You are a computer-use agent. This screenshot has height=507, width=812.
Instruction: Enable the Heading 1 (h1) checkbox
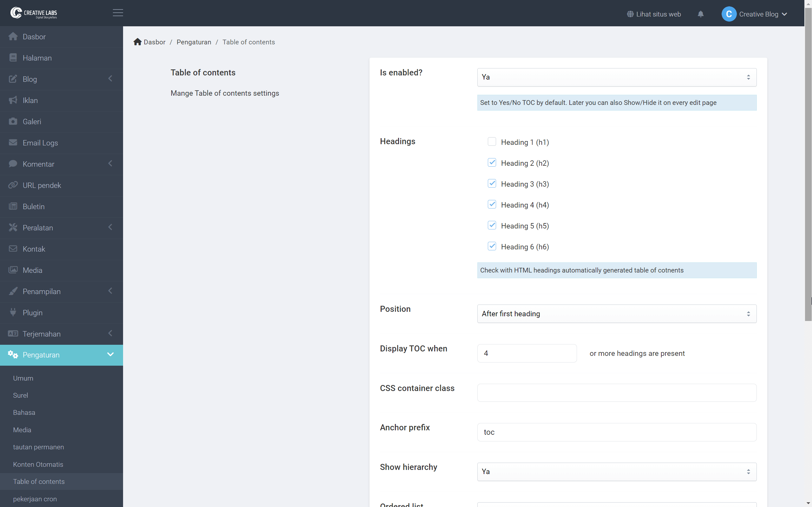tap(492, 142)
